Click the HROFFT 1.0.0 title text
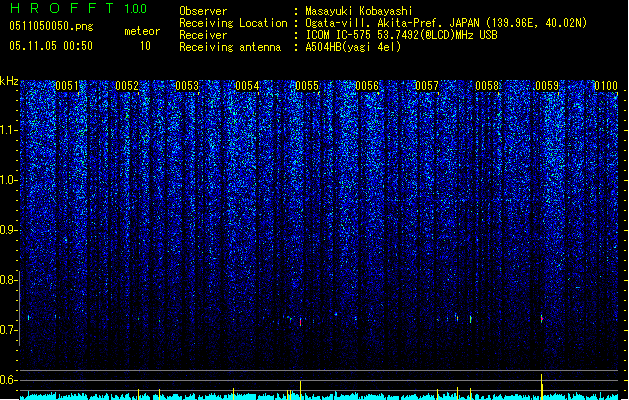The image size is (629, 400). (78, 8)
